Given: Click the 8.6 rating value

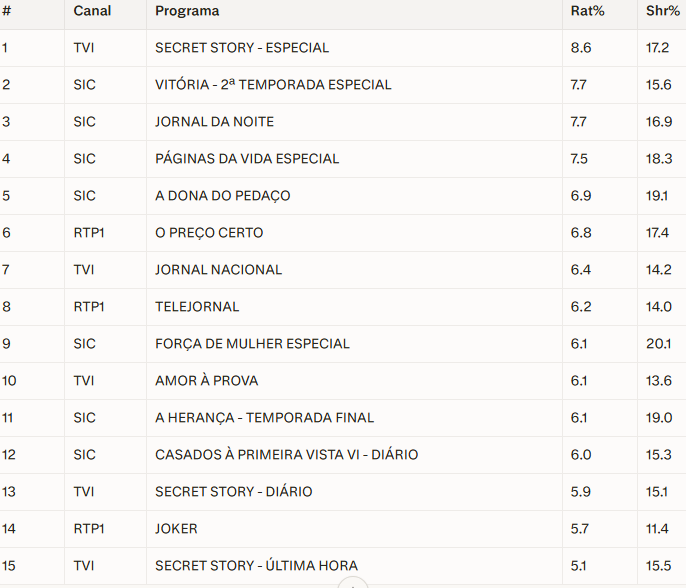Looking at the screenshot, I should coord(581,48).
